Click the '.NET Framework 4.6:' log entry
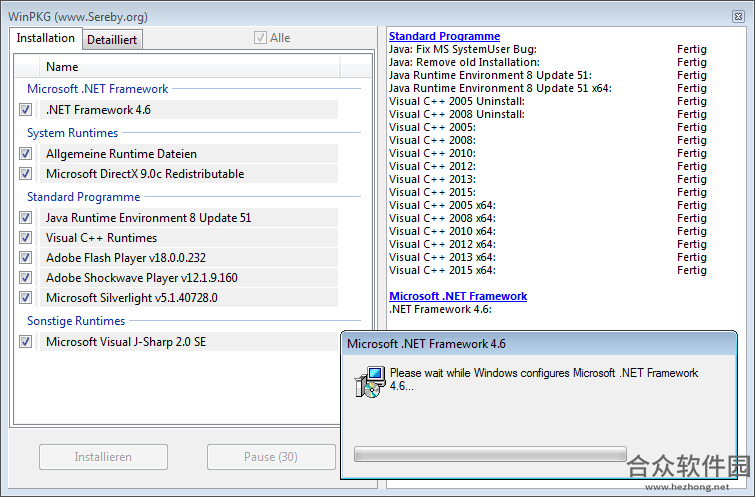755x497 pixels. point(440,309)
